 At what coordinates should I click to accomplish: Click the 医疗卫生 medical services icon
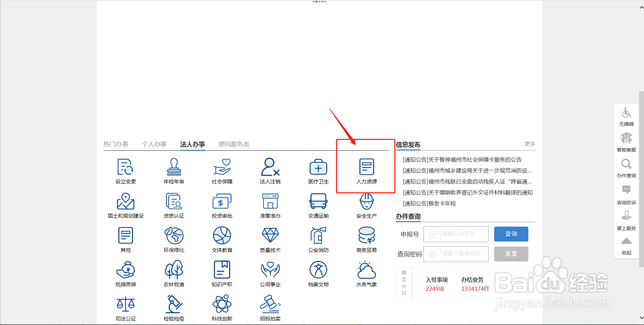click(x=318, y=171)
